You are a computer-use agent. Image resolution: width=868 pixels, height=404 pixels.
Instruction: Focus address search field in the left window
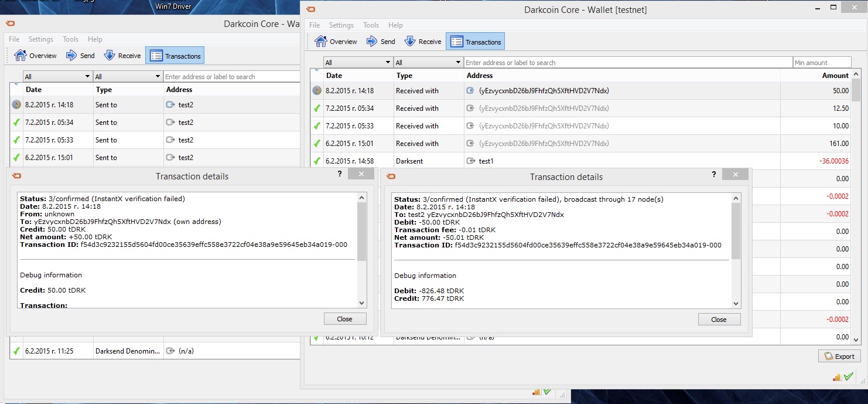(232, 76)
